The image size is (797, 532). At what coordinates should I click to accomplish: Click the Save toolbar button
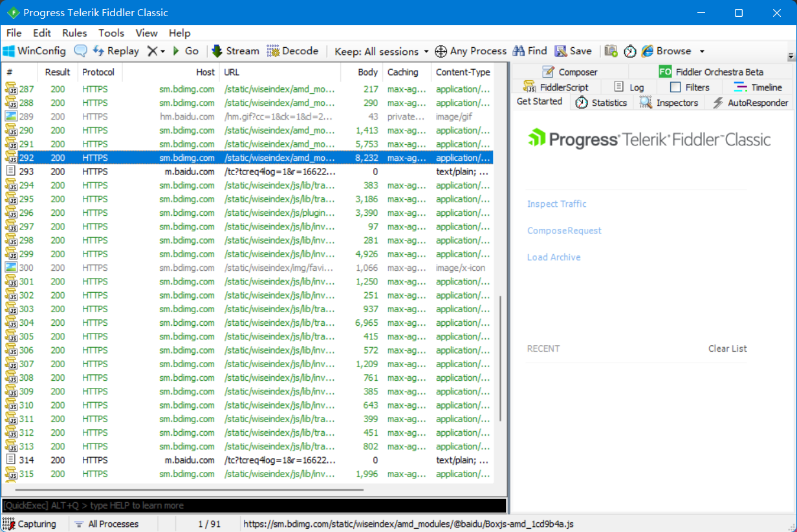(573, 51)
